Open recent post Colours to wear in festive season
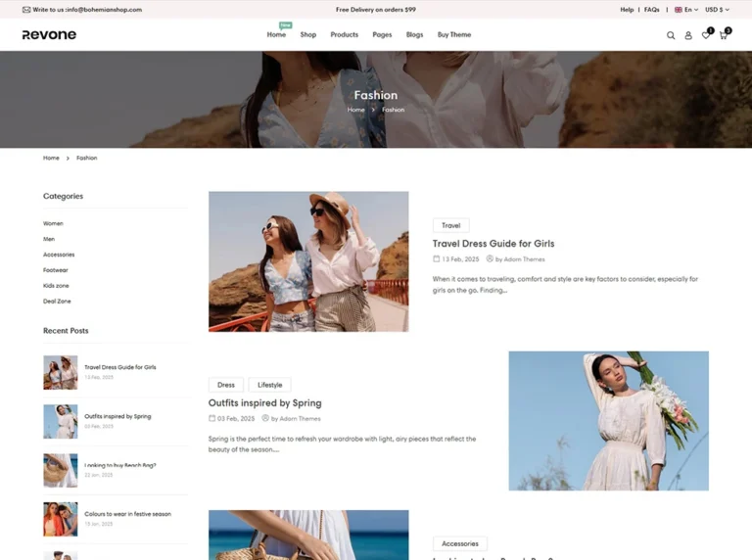The height and width of the screenshot is (560, 752). click(x=127, y=514)
